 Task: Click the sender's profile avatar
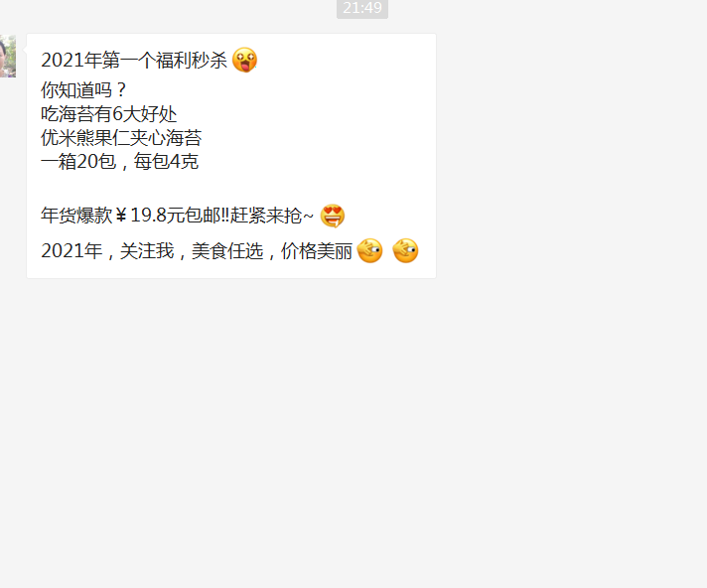[8, 56]
